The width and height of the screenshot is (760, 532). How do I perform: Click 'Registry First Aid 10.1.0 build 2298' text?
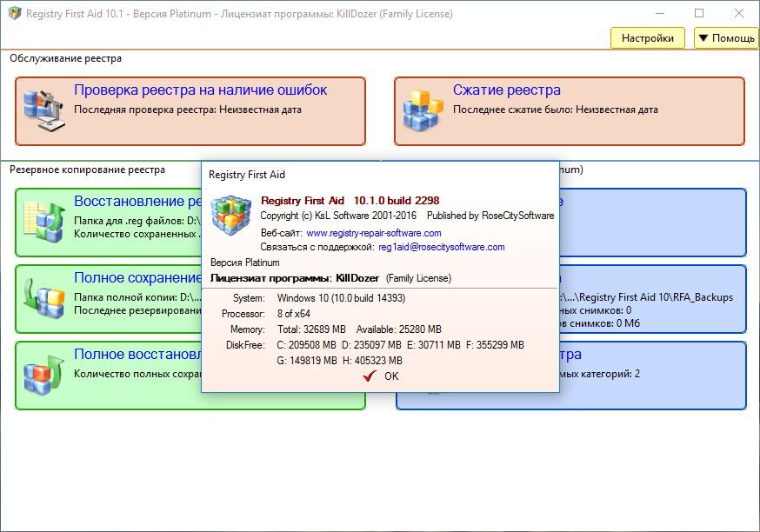(350, 201)
